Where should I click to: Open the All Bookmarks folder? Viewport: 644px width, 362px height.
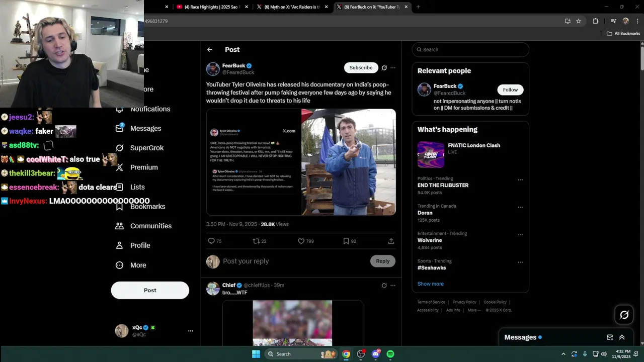623,34
